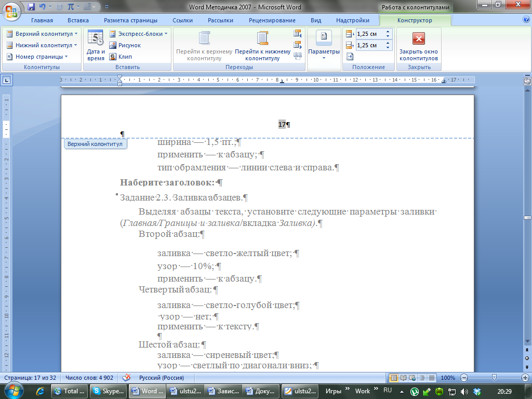Switch to Full Screen Reading view
This screenshot has height=399, width=532.
pyautogui.click(x=403, y=378)
